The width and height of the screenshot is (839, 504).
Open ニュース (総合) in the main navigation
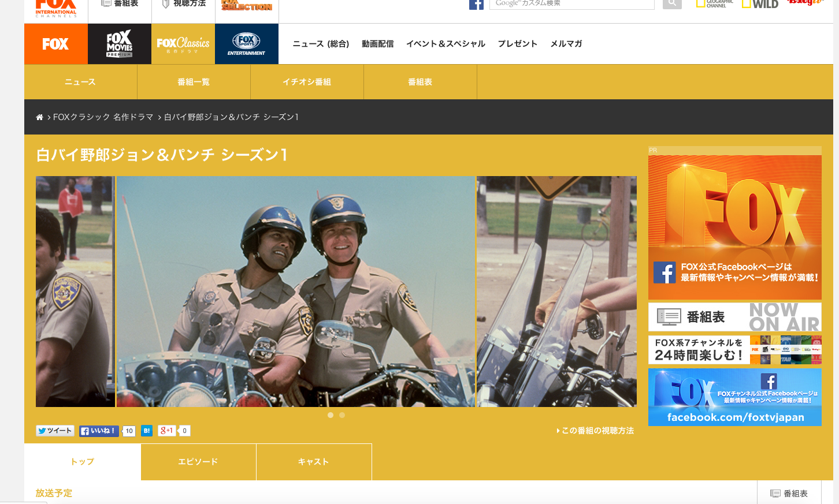coord(321,44)
